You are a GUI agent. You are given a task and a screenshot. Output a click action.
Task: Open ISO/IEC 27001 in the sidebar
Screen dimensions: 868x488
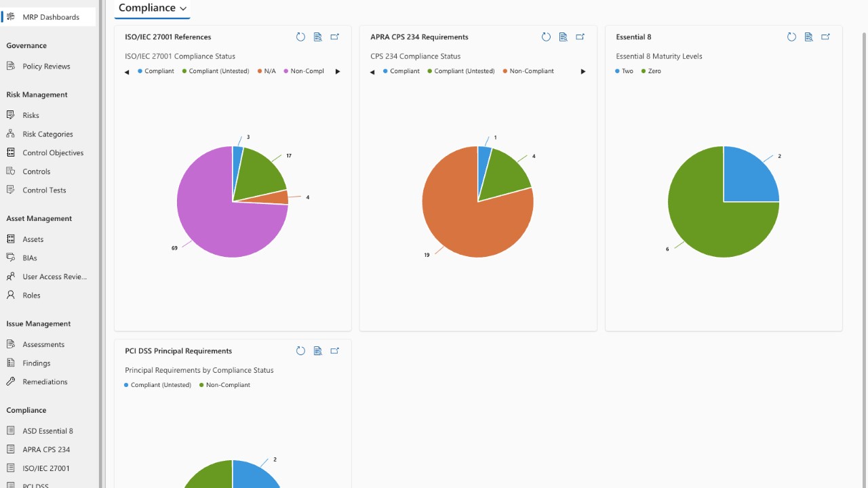[47, 468]
